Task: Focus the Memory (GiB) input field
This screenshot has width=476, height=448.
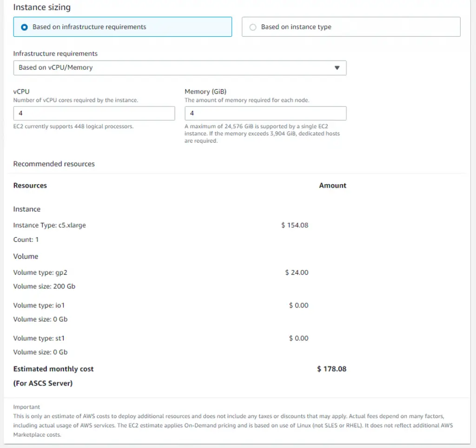Action: pos(265,114)
